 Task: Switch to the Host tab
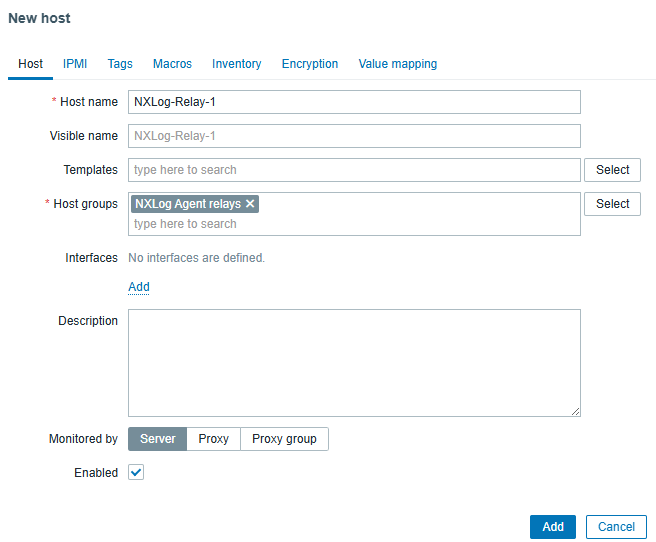pos(31,64)
